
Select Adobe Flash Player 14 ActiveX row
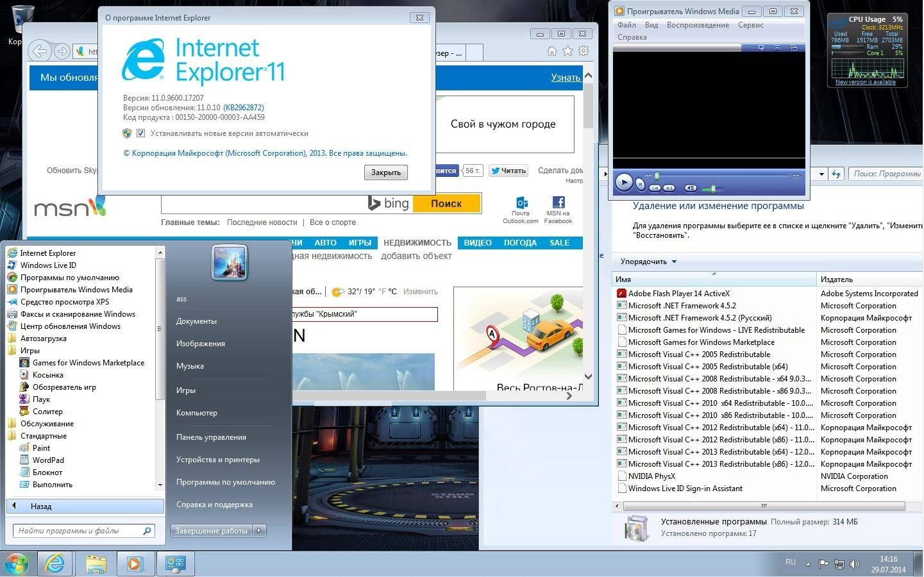(768, 294)
